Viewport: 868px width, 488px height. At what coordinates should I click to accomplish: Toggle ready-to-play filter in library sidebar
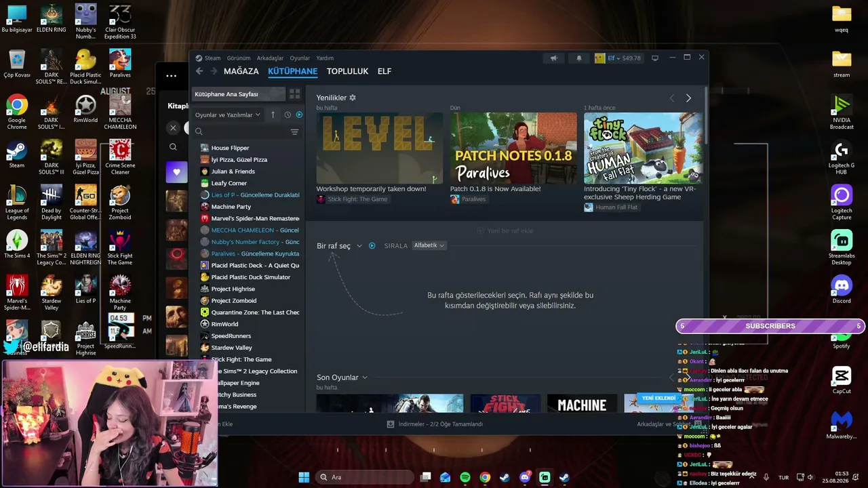[299, 115]
